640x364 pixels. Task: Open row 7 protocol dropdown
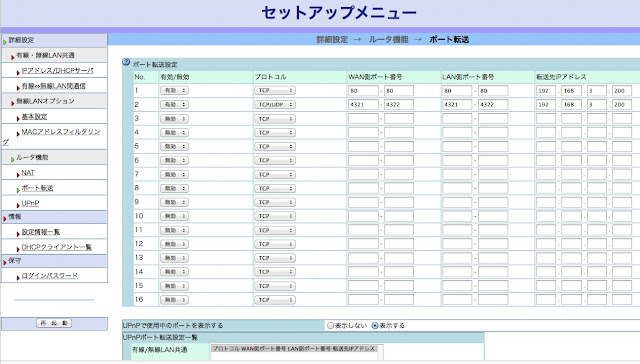click(275, 175)
